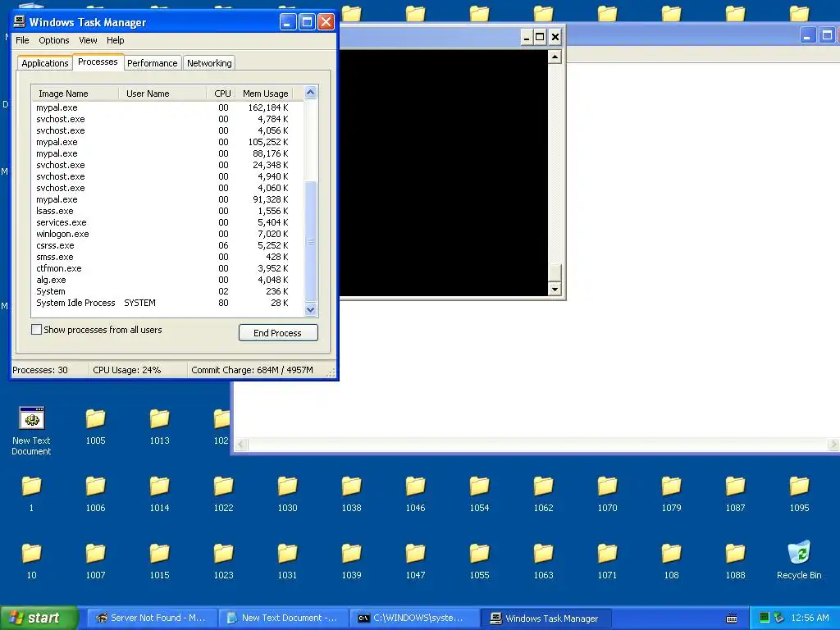Select desktop folder 1030
The height and width of the screenshot is (630, 840).
(x=288, y=494)
